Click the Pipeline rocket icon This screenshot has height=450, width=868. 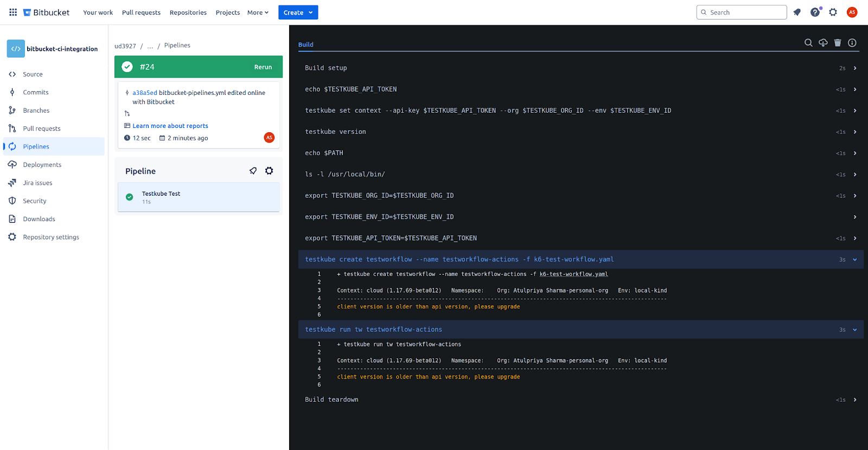click(253, 171)
